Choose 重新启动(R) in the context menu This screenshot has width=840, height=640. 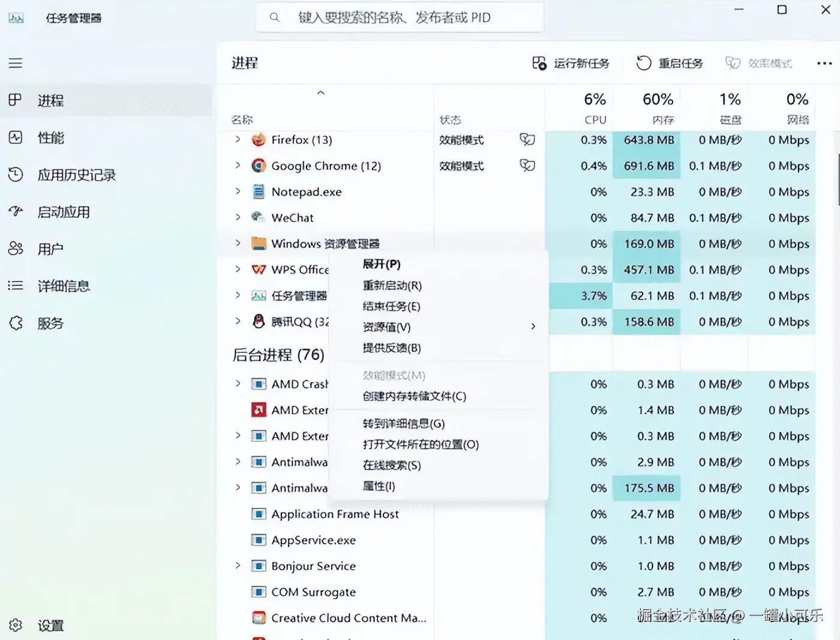[x=392, y=285]
